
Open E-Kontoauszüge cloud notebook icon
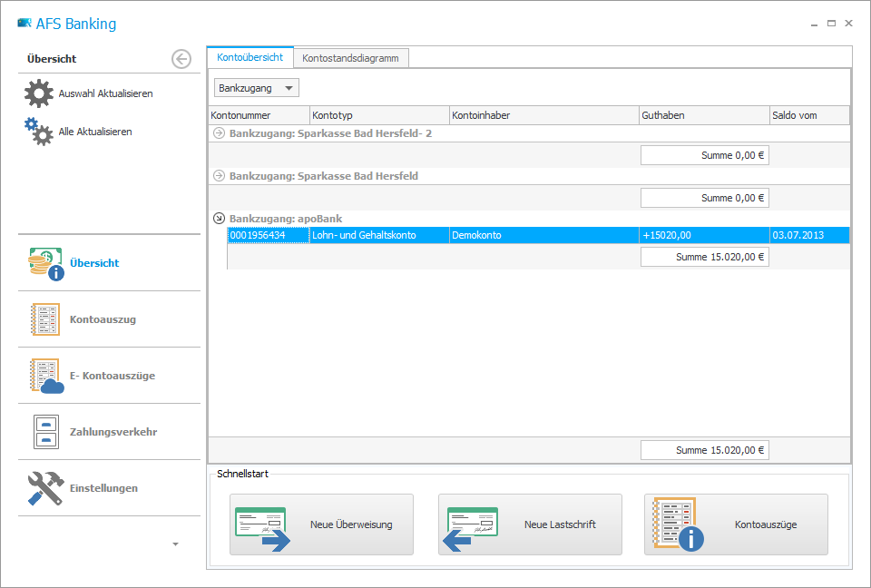tap(46, 377)
